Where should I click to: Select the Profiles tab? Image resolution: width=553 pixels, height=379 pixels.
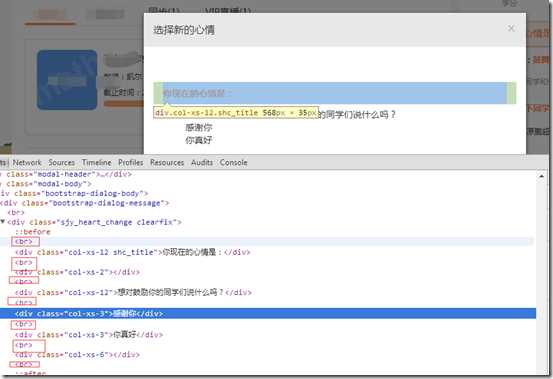pos(130,163)
